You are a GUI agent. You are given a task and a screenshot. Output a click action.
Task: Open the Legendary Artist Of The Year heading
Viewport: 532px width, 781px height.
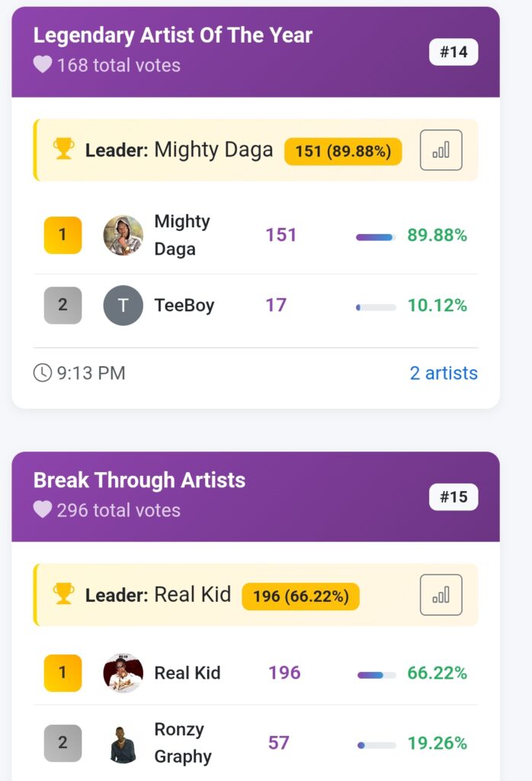pyautogui.click(x=173, y=35)
